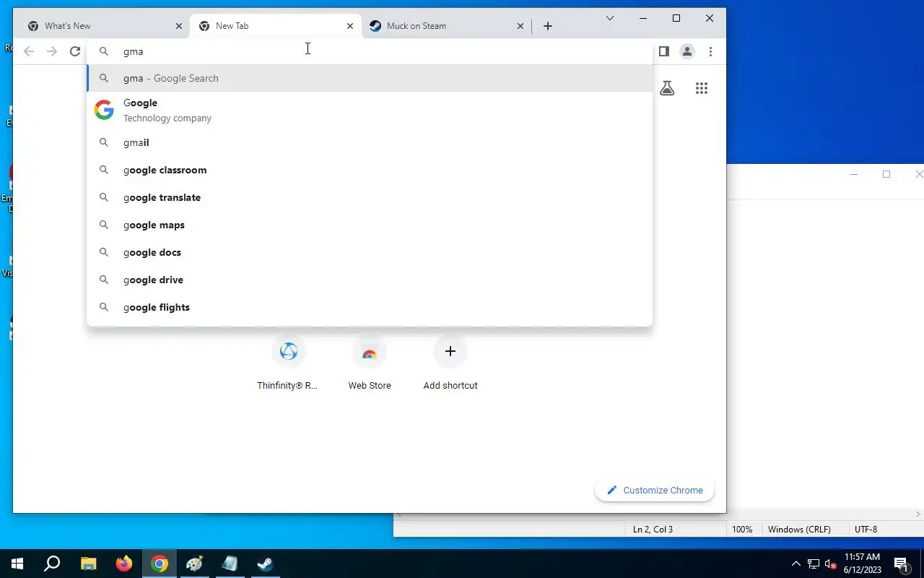Click Notepad horizontal scrollbar right arrow
Image resolution: width=924 pixels, height=578 pixels.
[919, 514]
